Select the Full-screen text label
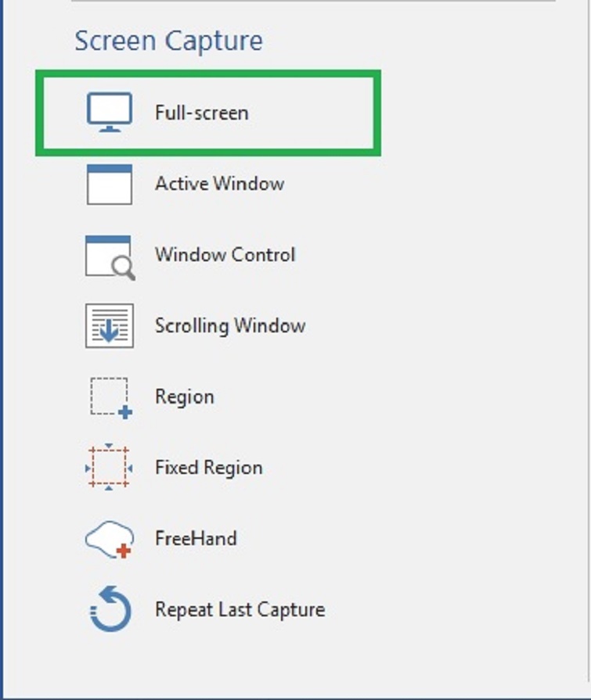The height and width of the screenshot is (700, 591). pyautogui.click(x=201, y=113)
